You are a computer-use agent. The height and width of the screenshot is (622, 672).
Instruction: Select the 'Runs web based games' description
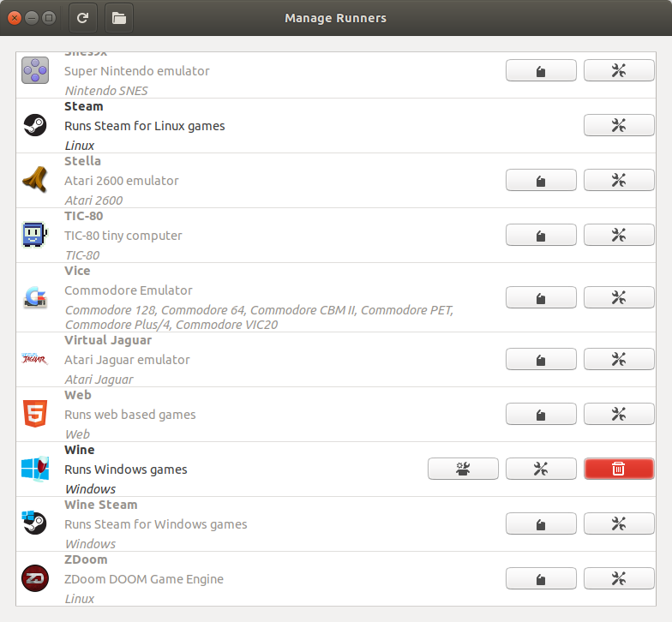[130, 415]
